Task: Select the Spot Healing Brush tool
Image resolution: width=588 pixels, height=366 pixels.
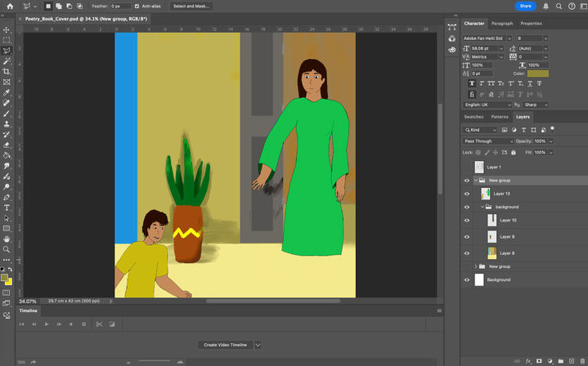Action: pos(7,103)
